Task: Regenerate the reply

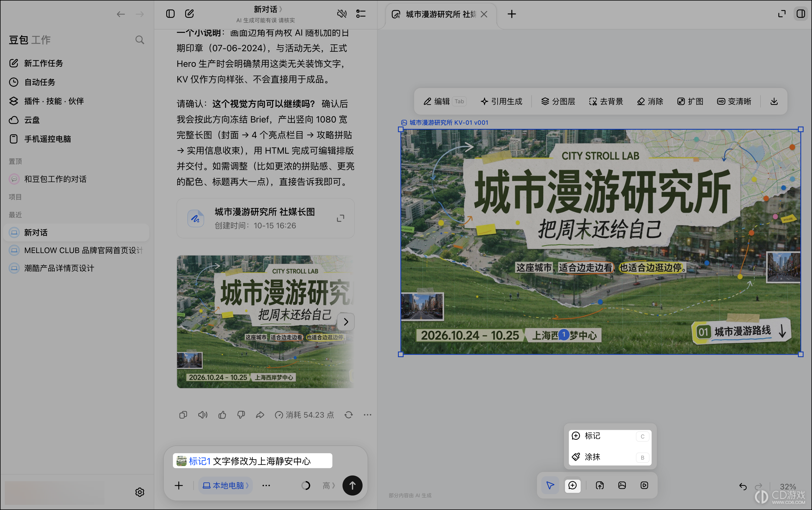Action: (349, 415)
